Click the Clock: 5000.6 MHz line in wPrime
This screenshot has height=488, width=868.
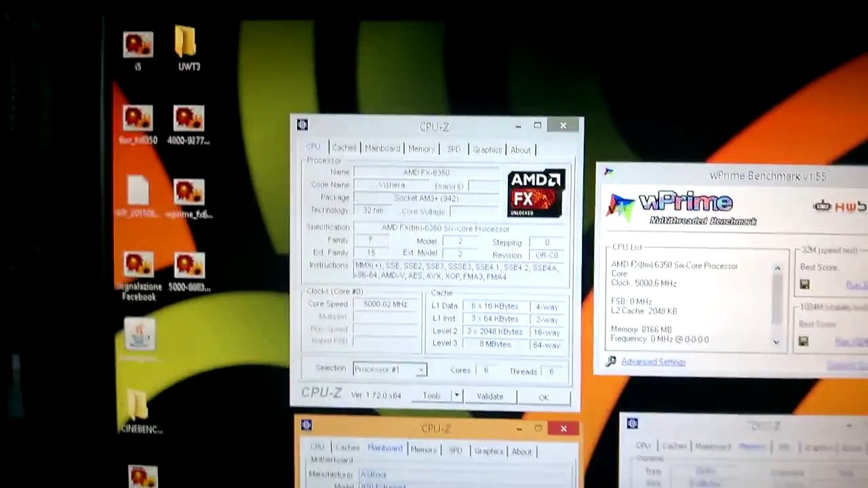[644, 283]
